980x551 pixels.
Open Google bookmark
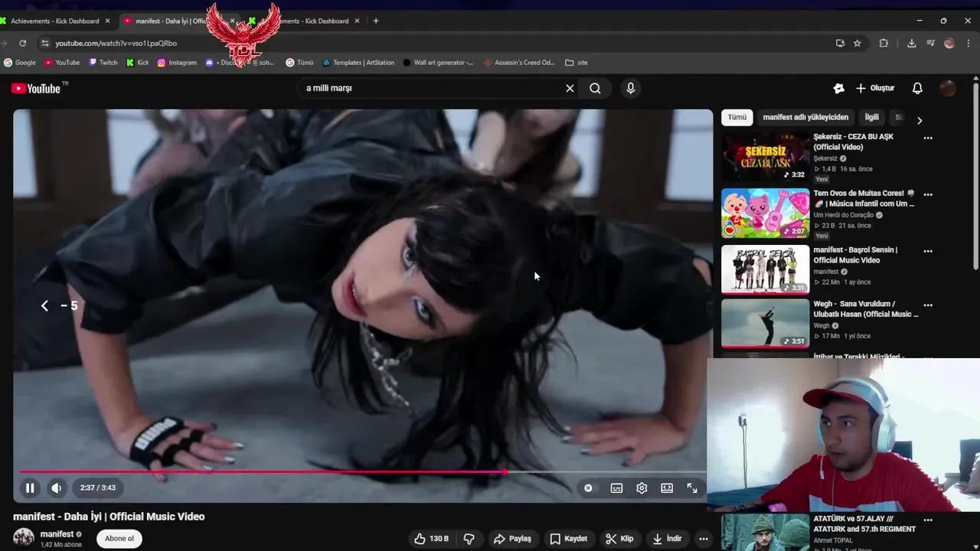[x=20, y=63]
